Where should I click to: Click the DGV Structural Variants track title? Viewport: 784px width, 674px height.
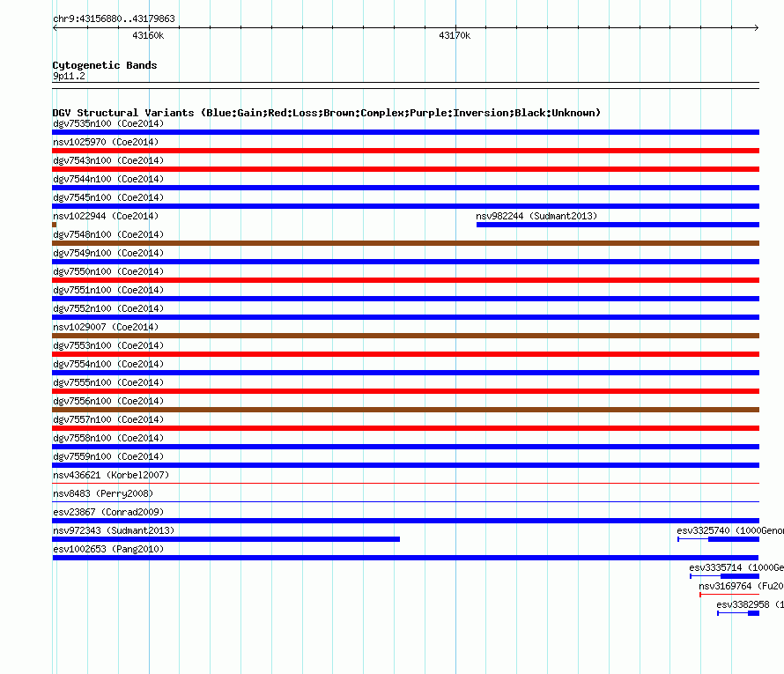point(327,113)
